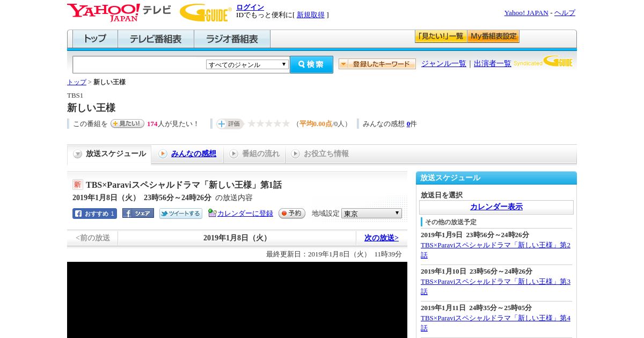The height and width of the screenshot is (338, 644).
Task: Expand the 東京 region dropdown
Action: click(371, 214)
